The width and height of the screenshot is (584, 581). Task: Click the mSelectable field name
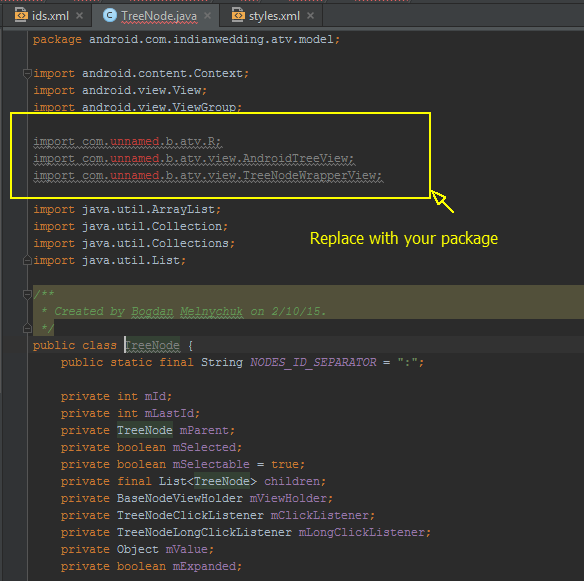[211, 464]
